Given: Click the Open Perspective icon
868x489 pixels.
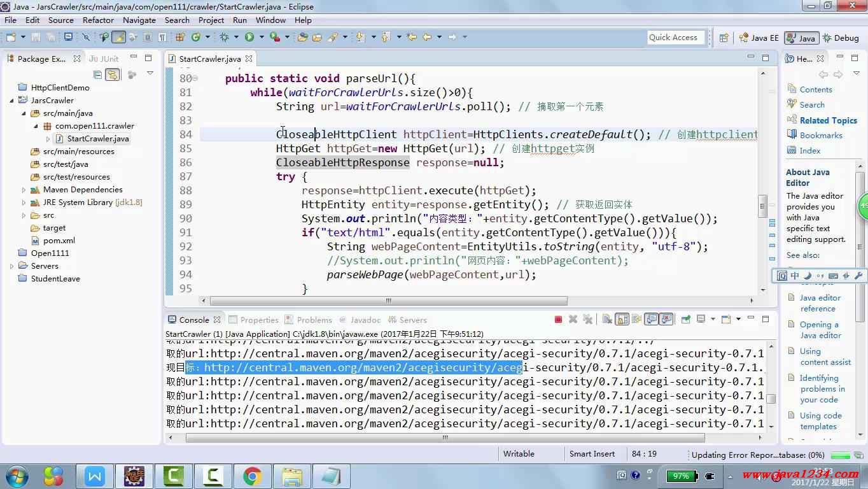Looking at the screenshot, I should click(724, 38).
